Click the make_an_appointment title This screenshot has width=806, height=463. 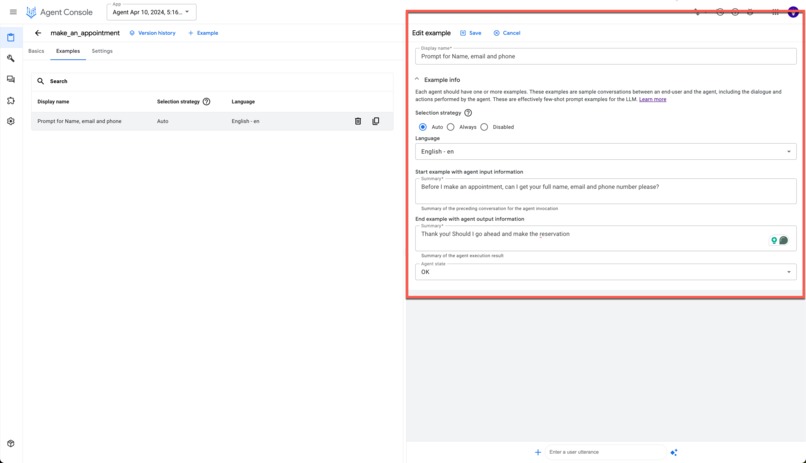point(85,33)
